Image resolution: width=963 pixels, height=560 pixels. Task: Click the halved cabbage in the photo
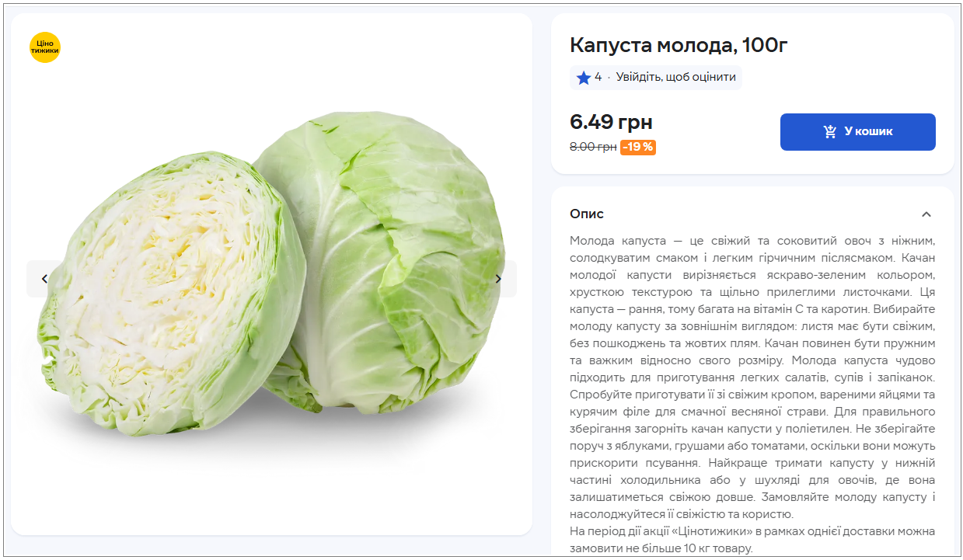pos(167,295)
